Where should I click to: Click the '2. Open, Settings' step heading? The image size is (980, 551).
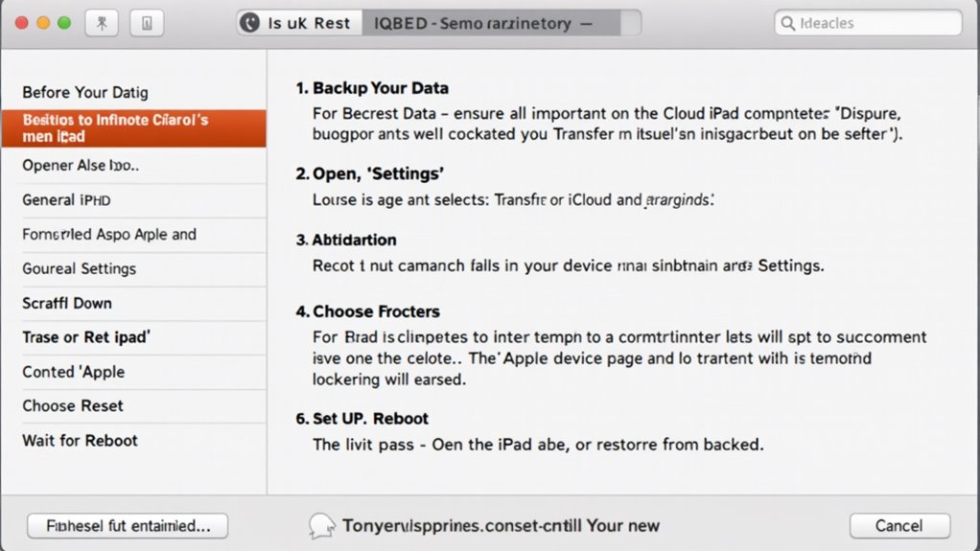(371, 173)
